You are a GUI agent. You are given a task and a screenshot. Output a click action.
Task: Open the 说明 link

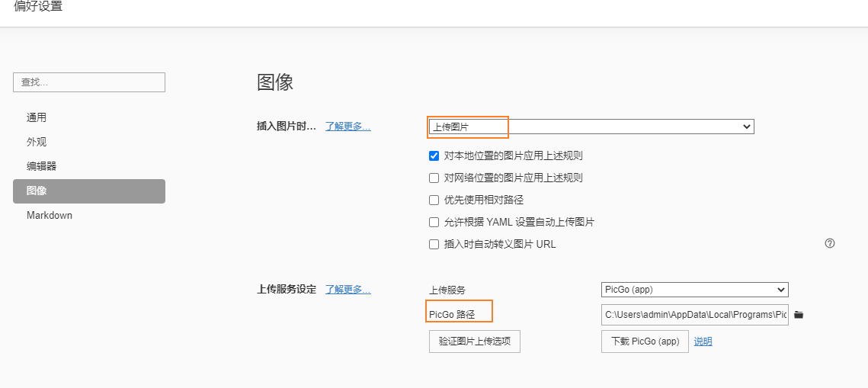click(703, 342)
